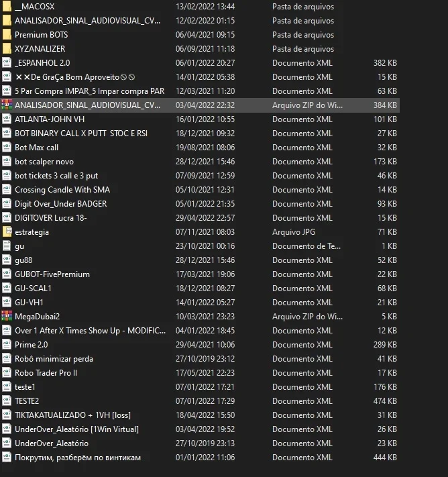Click the XML icon of gu88

click(x=7, y=260)
